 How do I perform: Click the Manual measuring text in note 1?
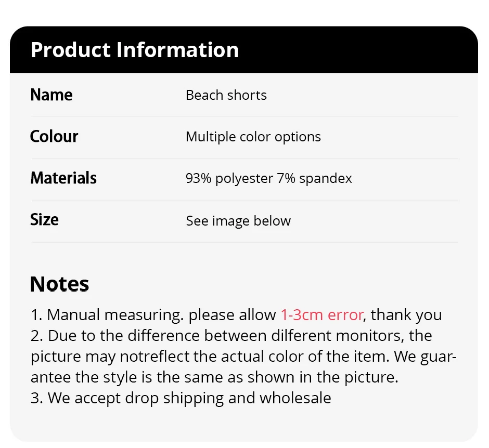[114, 315]
